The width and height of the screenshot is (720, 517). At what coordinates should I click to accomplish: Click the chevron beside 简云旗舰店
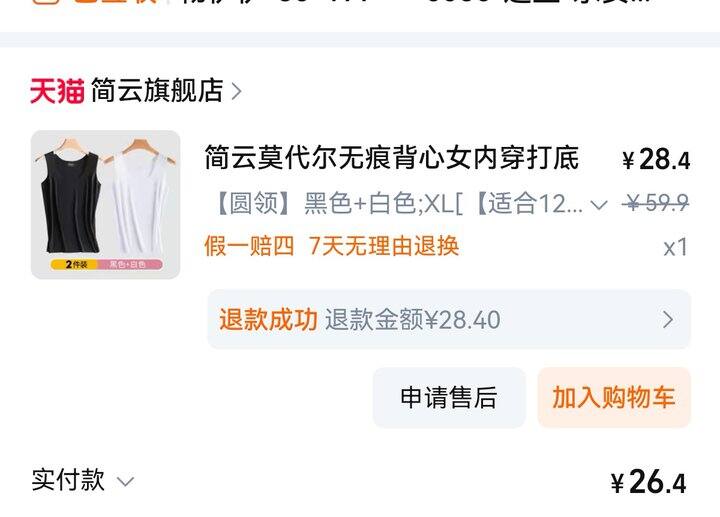coord(236,91)
